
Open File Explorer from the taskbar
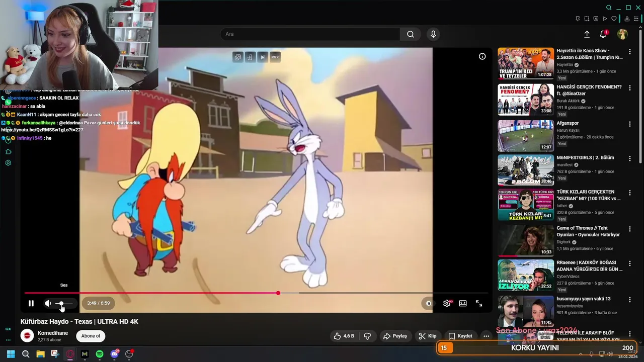(40, 354)
